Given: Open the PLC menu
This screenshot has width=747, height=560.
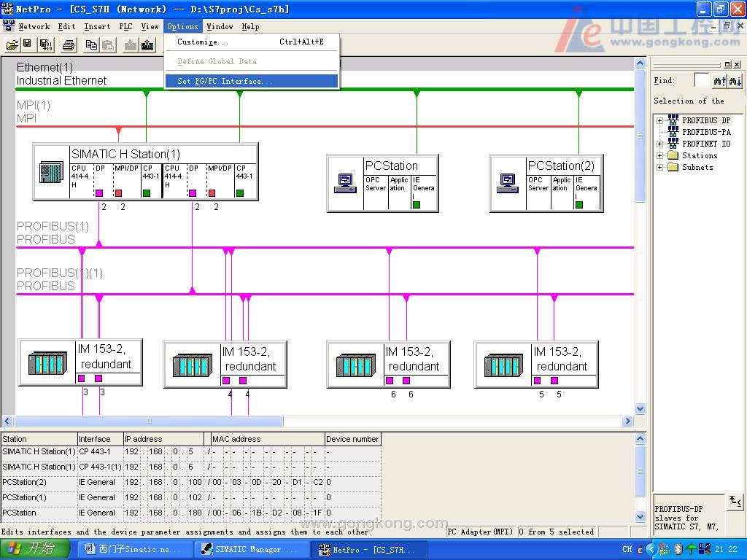Looking at the screenshot, I should [x=125, y=27].
